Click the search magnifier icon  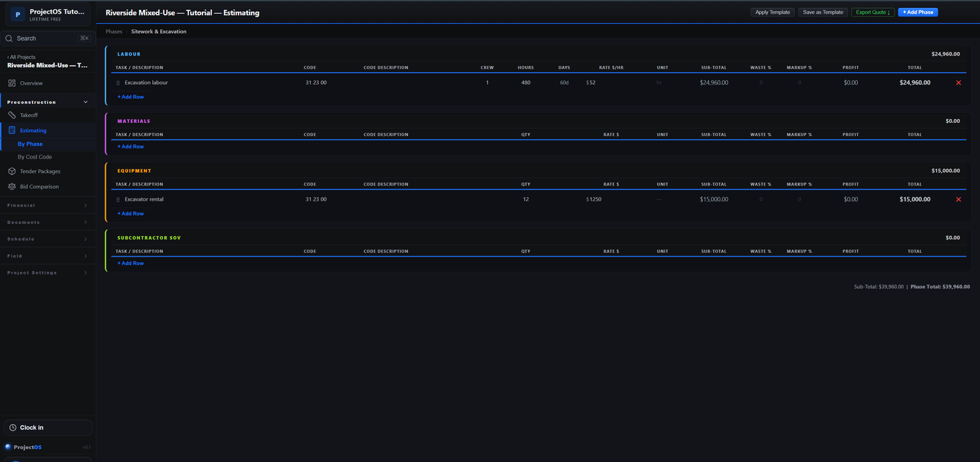point(9,39)
